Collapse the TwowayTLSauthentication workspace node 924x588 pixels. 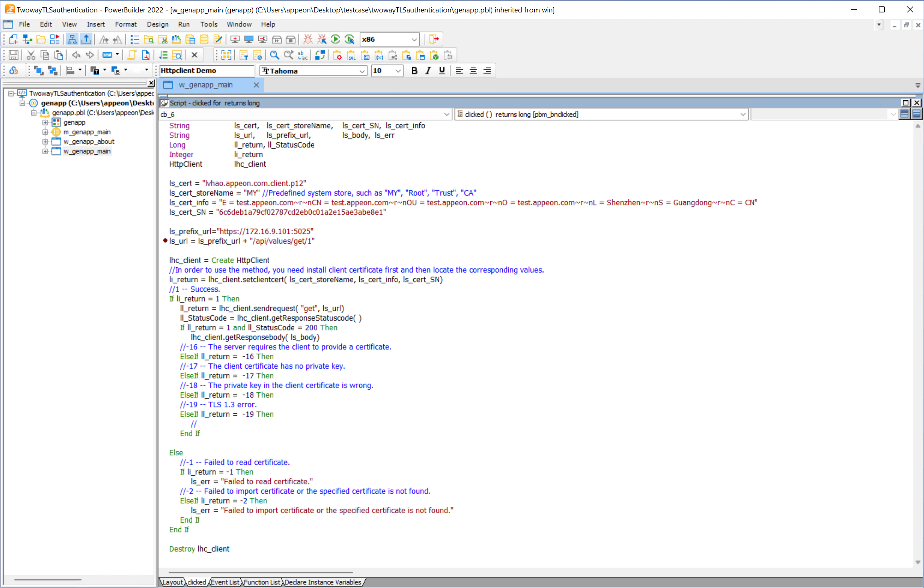click(x=11, y=93)
